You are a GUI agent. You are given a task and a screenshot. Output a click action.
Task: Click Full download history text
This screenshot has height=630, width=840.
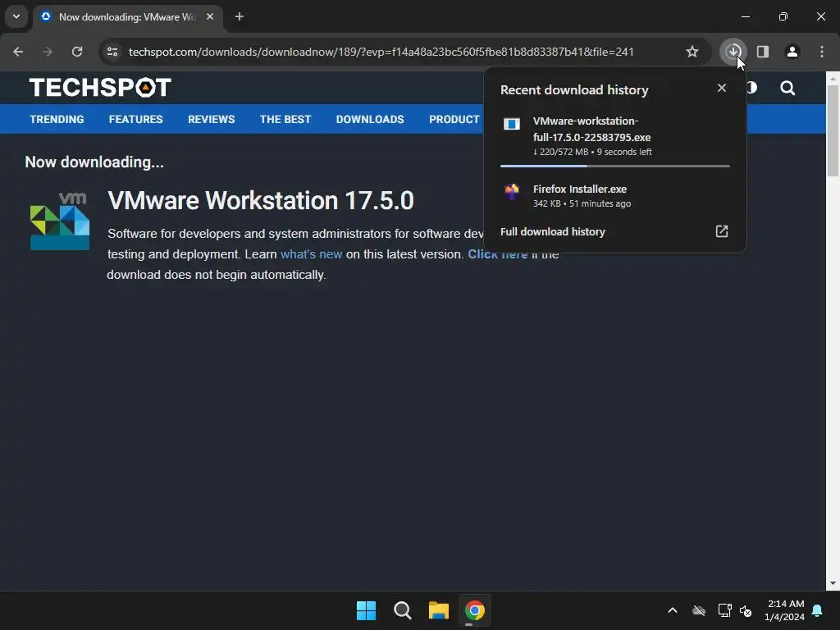552,231
